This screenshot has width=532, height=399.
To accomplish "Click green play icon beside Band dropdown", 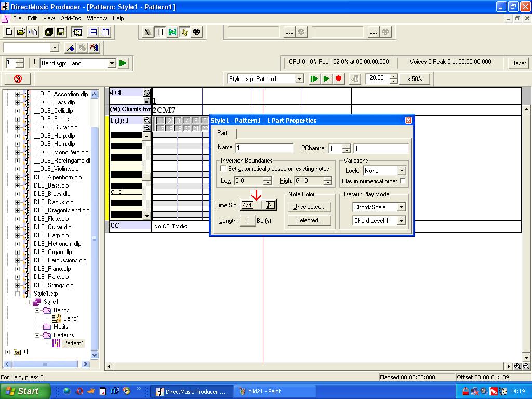I will (123, 63).
